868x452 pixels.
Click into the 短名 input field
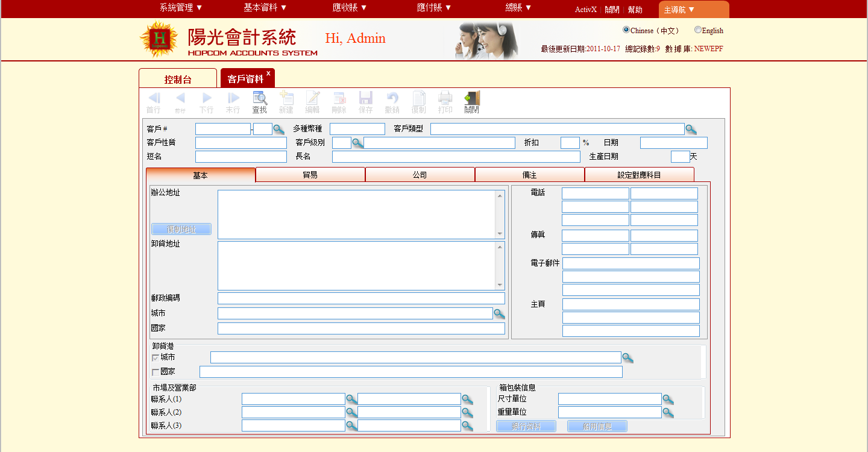point(241,157)
